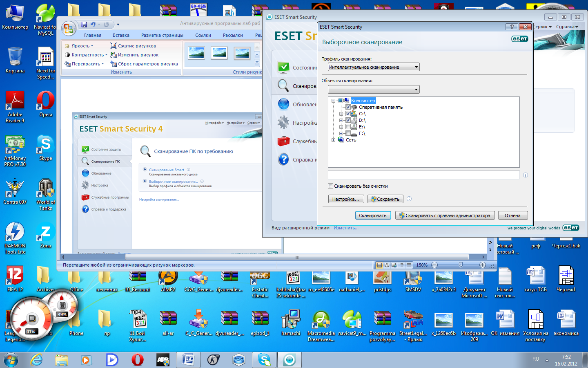Switch to the Рассылки ribbon tab
Viewport: 588px width, 368px height.
point(233,35)
